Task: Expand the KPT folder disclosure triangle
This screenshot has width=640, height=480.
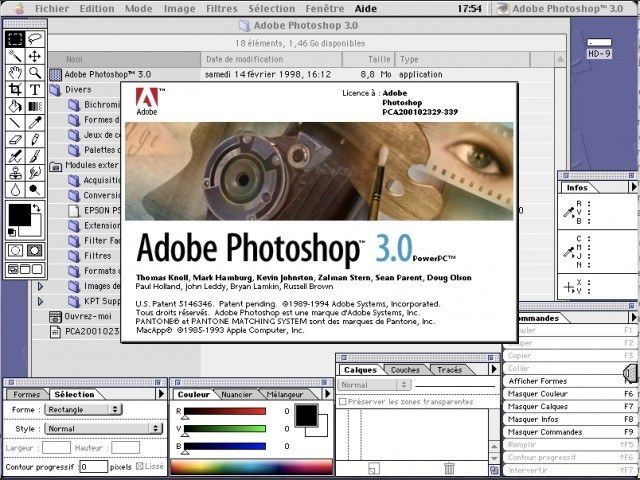Action: [x=40, y=302]
